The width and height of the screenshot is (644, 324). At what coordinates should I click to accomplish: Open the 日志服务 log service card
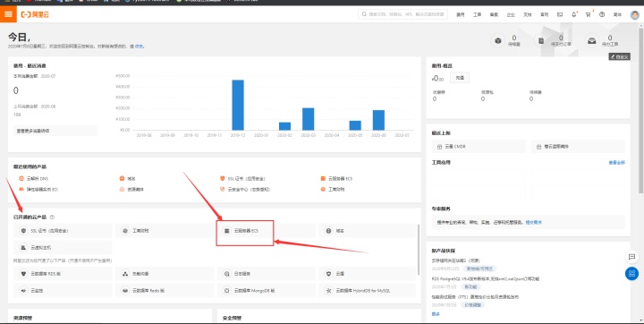pyautogui.click(x=267, y=273)
